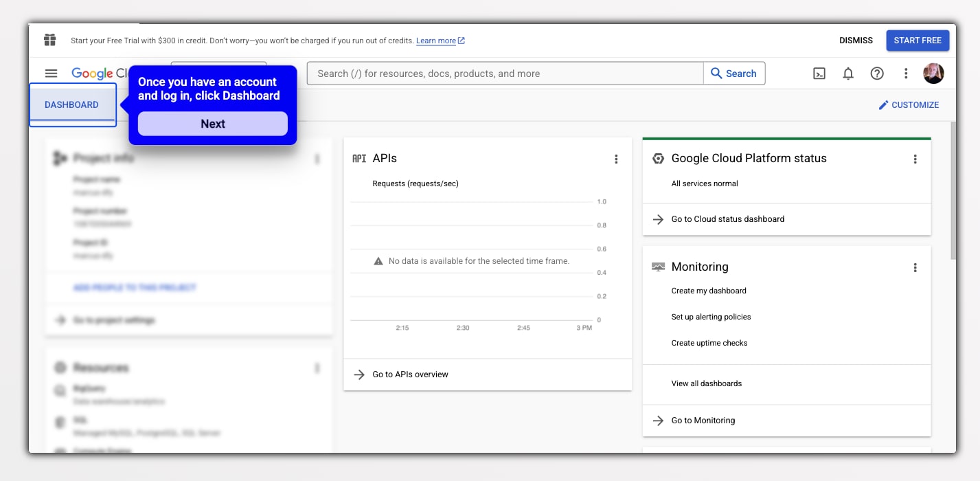Click Go to project settings
980x481 pixels.
tap(114, 320)
